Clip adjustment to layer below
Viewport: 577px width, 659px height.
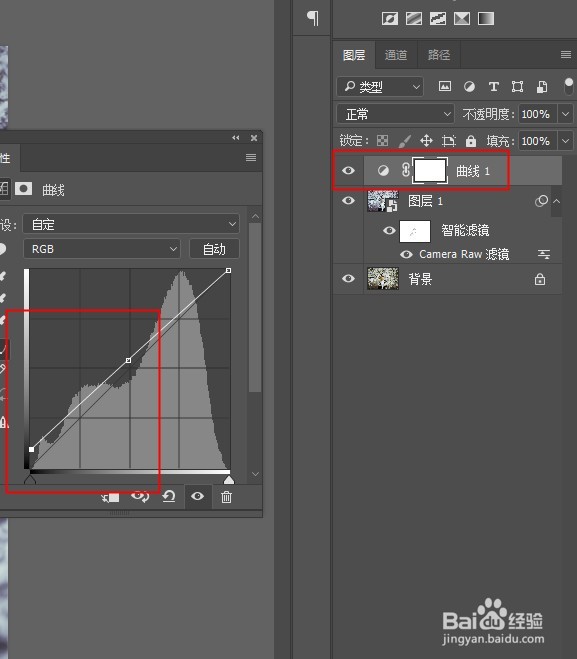coord(111,498)
